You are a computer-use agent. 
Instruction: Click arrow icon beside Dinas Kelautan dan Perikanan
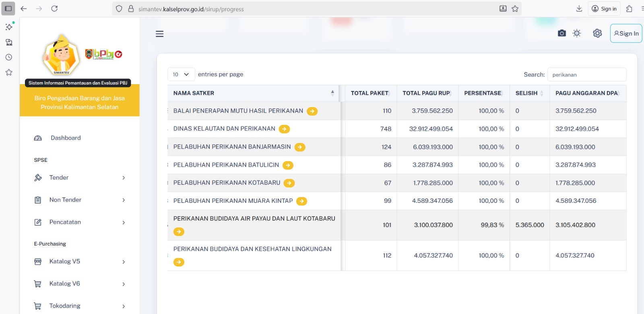(284, 129)
